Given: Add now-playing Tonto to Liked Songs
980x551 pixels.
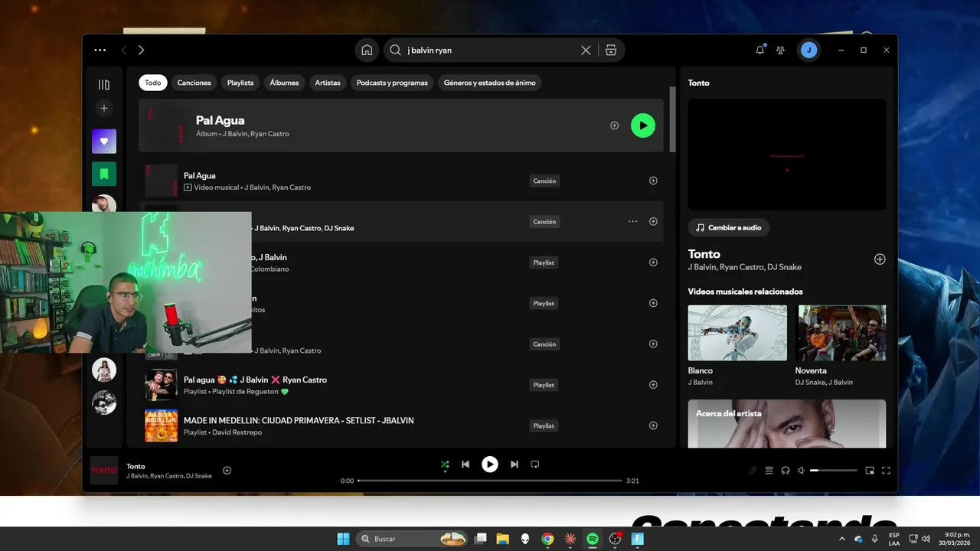Looking at the screenshot, I should [x=227, y=470].
